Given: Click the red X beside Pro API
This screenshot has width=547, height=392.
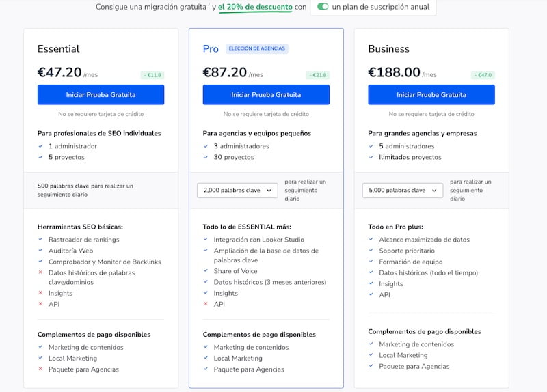Looking at the screenshot, I should (206, 304).
